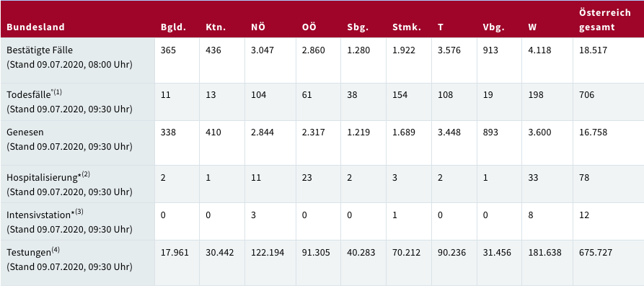Viewport: 644px width, 288px height.
Task: Click the Testungen row label
Action: 28,252
